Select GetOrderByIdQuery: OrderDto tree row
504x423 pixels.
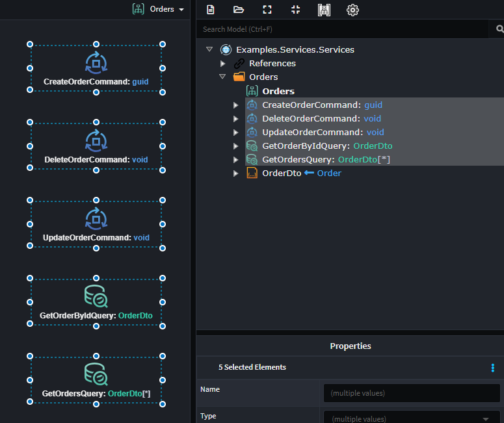click(327, 146)
